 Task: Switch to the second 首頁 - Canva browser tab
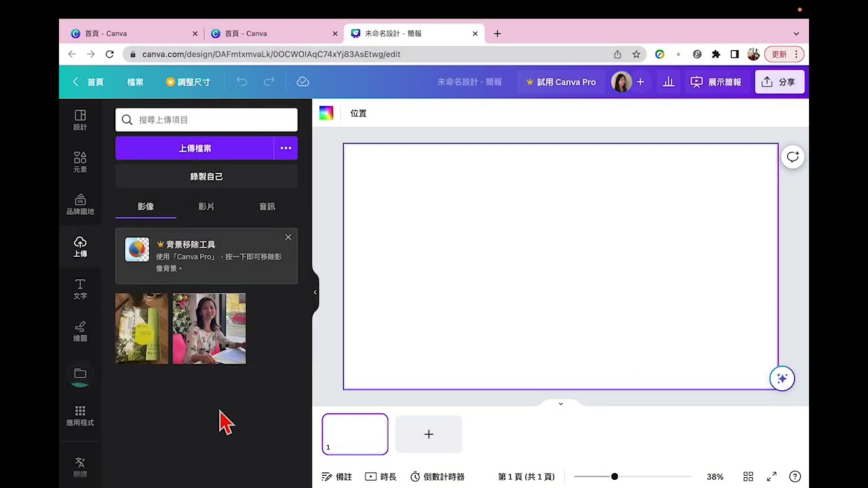(x=275, y=33)
